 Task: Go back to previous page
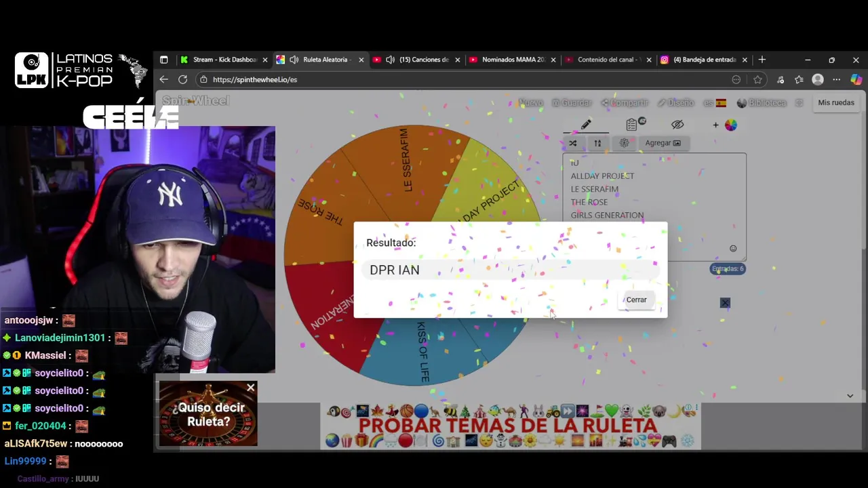click(x=163, y=79)
